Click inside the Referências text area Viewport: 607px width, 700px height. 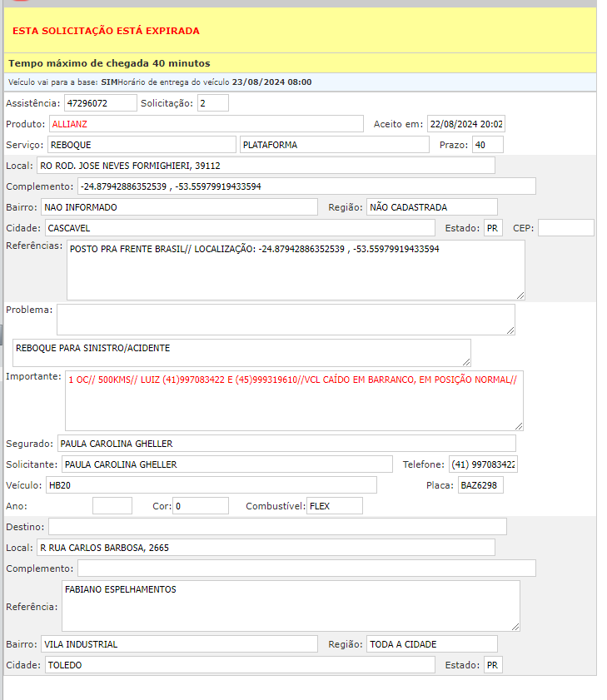click(296, 271)
